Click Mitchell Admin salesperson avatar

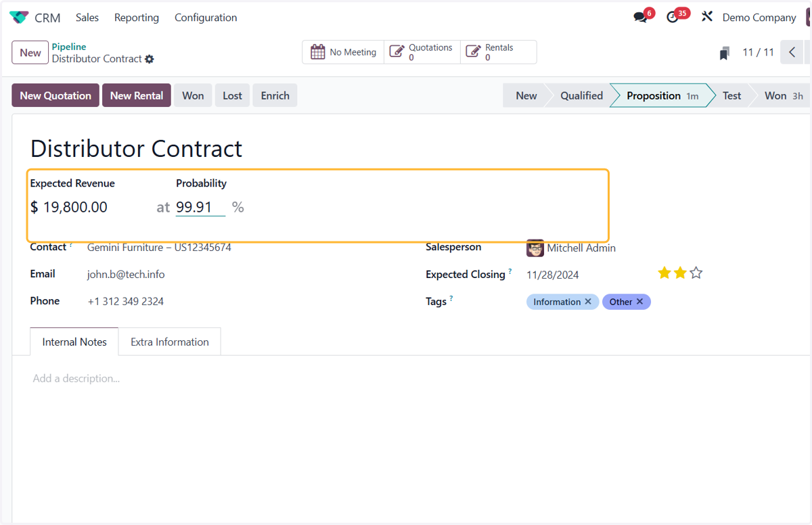535,248
